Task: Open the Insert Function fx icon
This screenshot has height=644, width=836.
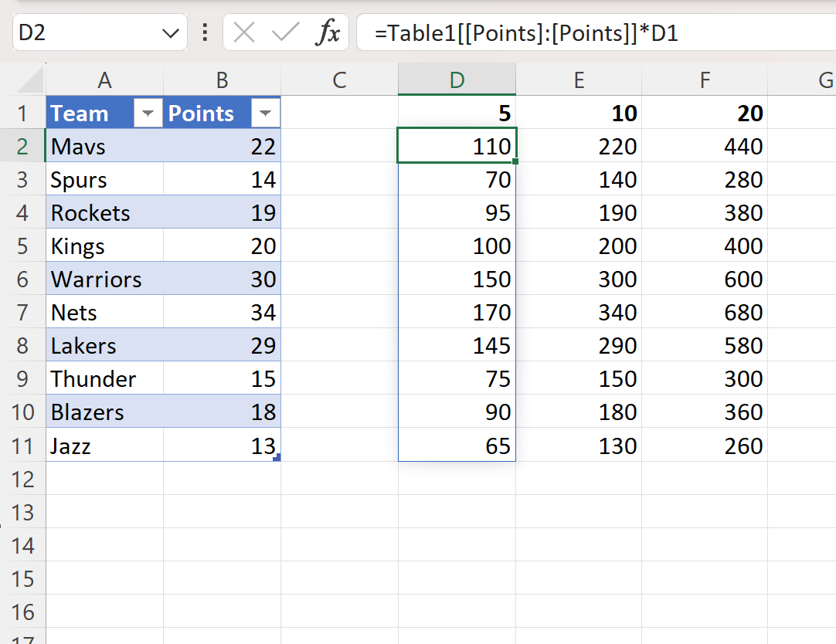Action: pyautogui.click(x=328, y=32)
